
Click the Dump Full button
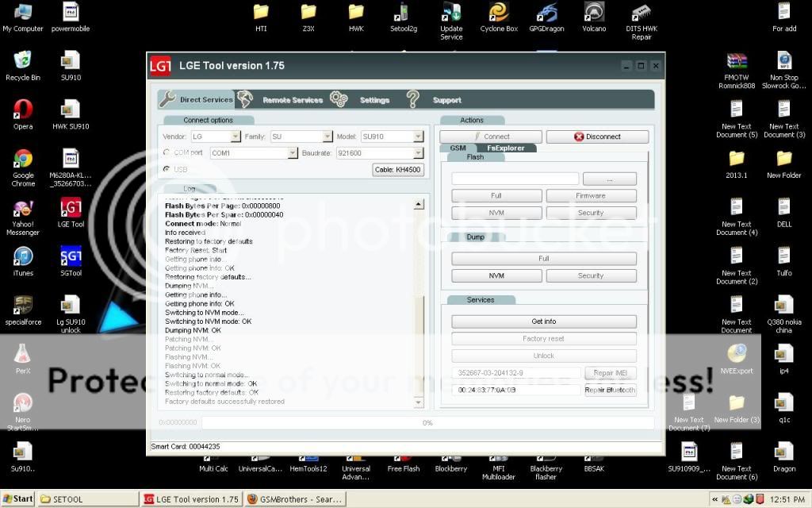[544, 258]
